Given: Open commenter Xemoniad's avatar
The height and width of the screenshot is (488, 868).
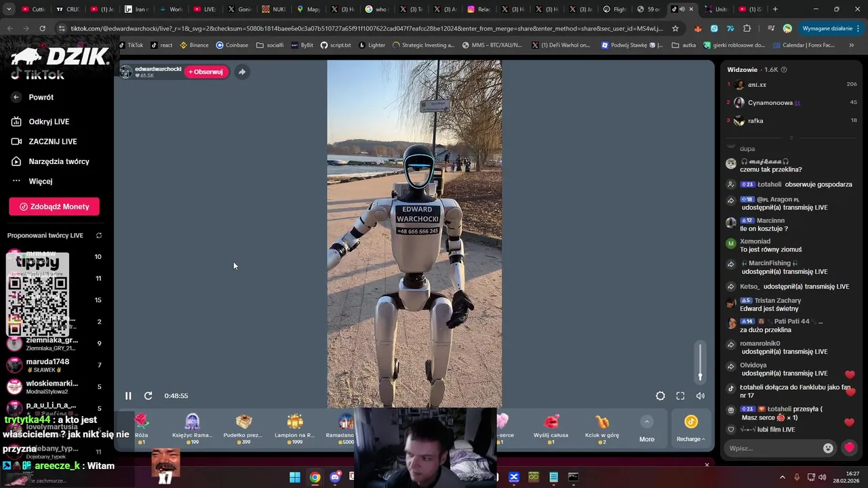Looking at the screenshot, I should click(x=730, y=243).
